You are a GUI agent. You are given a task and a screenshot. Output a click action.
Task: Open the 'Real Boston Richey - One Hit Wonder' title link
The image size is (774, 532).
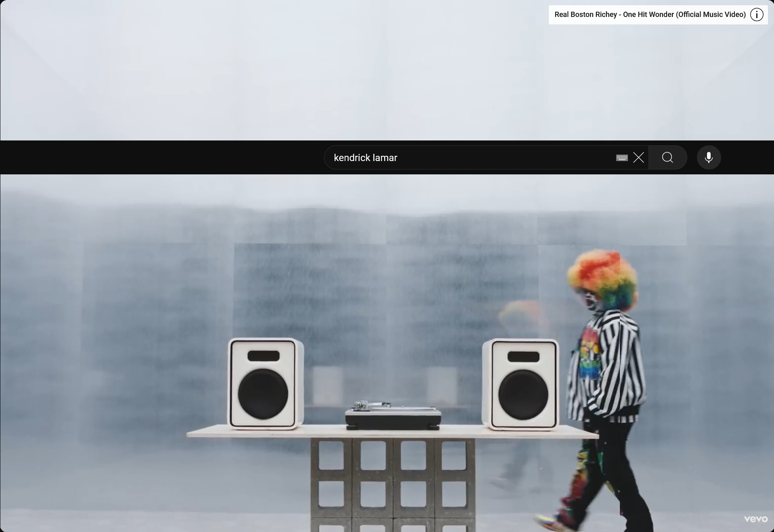click(x=650, y=15)
